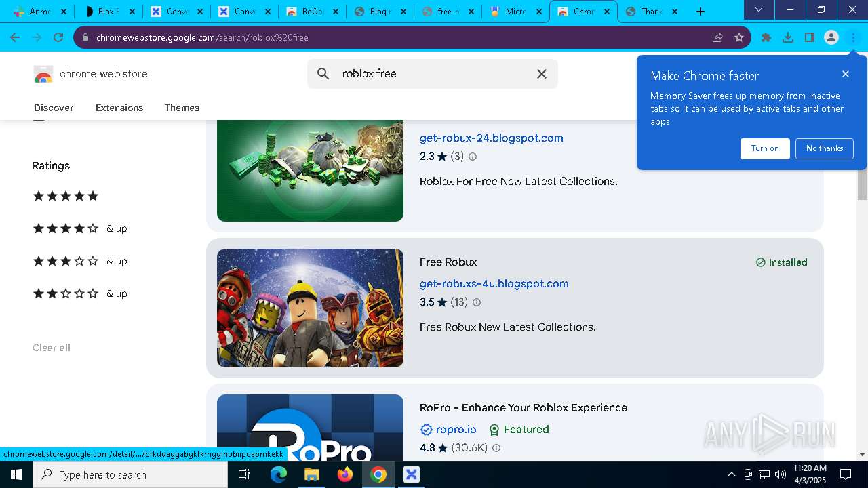Toggle the Chrome side panel
The image size is (868, 488).
(810, 37)
